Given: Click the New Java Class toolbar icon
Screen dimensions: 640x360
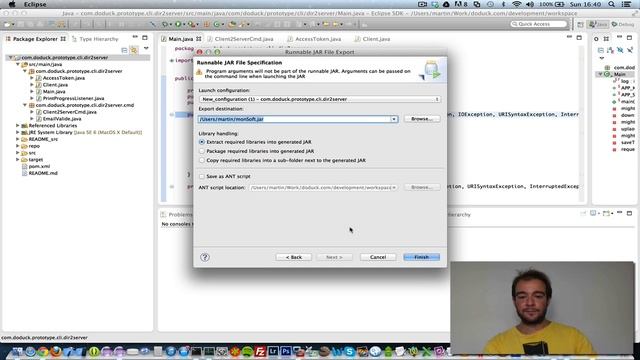Looking at the screenshot, I should pyautogui.click(x=217, y=24).
